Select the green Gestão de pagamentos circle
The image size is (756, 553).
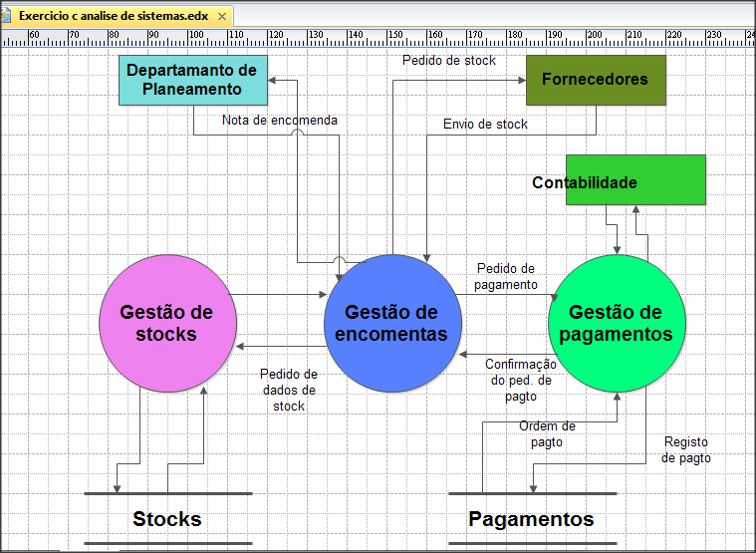coord(617,323)
